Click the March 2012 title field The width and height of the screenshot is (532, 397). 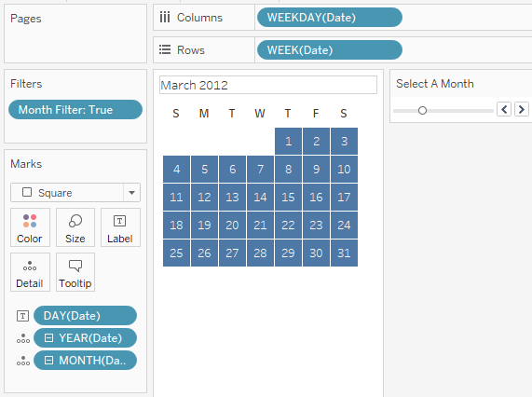[268, 85]
